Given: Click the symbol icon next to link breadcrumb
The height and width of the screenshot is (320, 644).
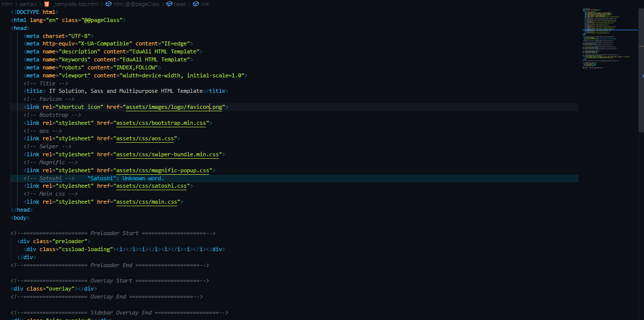Looking at the screenshot, I should tap(196, 3).
